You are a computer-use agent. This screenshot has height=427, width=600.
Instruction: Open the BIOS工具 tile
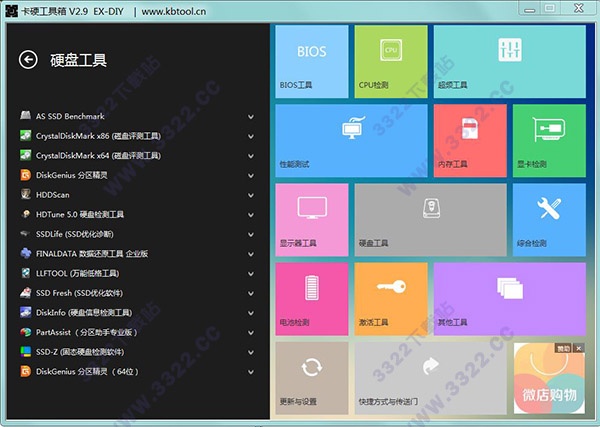click(312, 62)
